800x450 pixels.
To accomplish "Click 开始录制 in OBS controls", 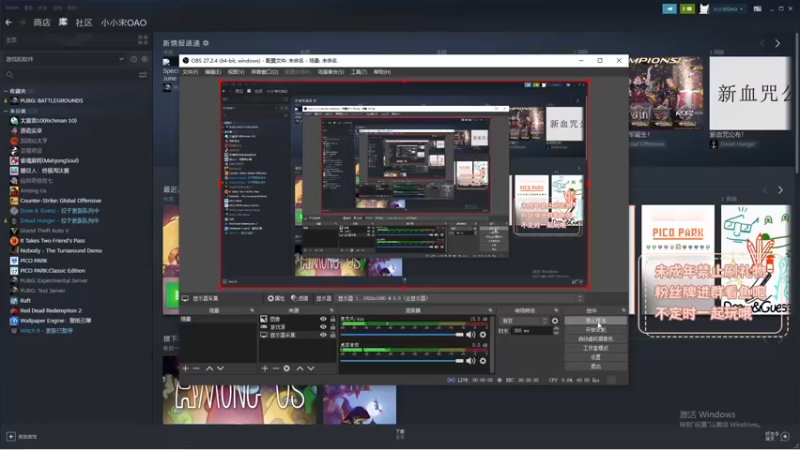I will tap(595, 330).
